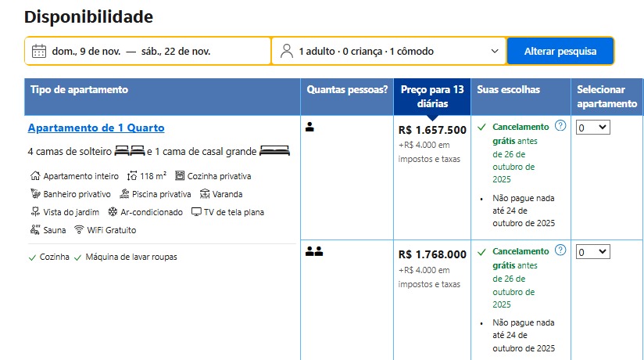Viewport: 644px width, 360px height.
Task: Click the single-person occupancy icon
Action: [x=309, y=127]
